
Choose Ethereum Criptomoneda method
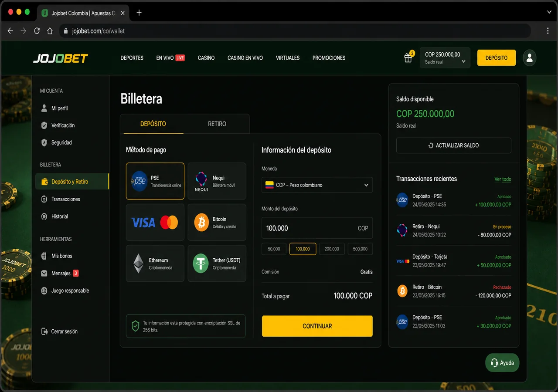pyautogui.click(x=155, y=264)
